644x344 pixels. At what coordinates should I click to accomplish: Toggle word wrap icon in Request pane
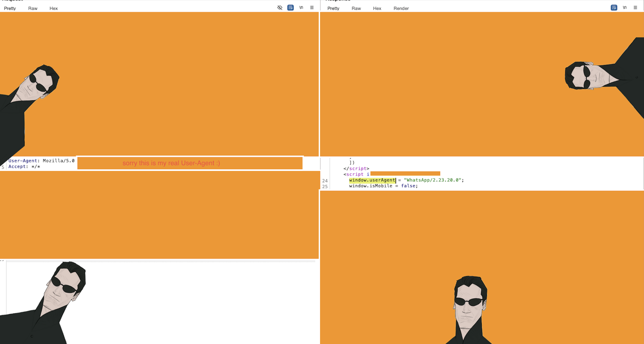click(x=290, y=8)
